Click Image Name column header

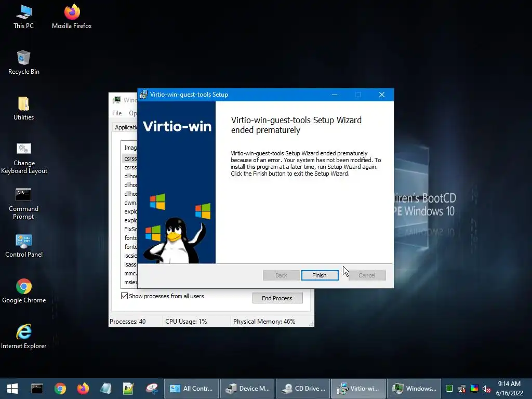pyautogui.click(x=130, y=148)
